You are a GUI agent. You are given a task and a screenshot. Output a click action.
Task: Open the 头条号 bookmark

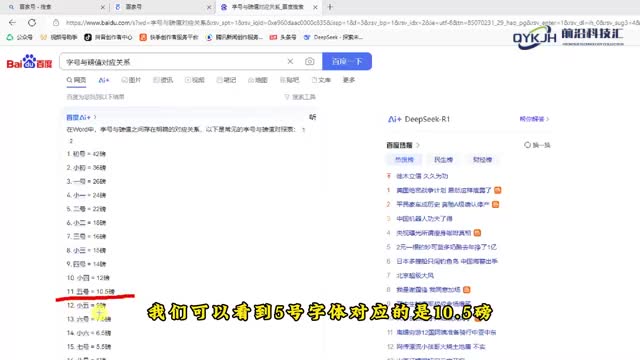[283, 37]
